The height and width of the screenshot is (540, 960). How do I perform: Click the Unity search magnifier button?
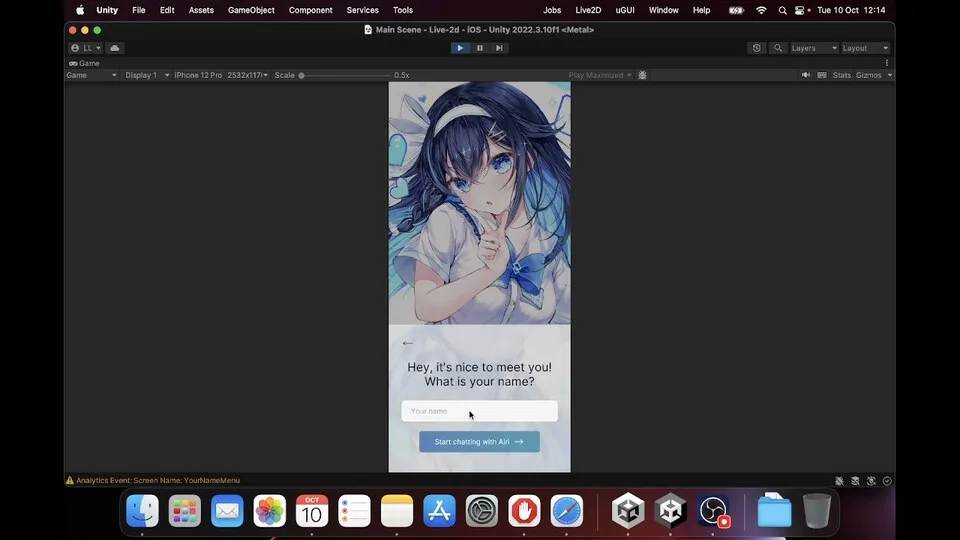[x=778, y=48]
